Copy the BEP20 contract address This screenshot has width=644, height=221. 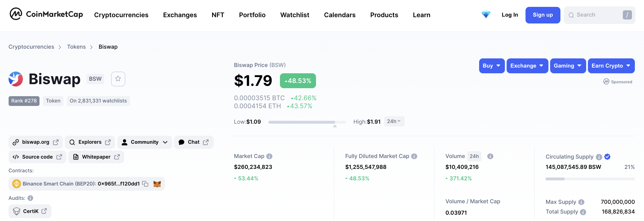pos(145,184)
